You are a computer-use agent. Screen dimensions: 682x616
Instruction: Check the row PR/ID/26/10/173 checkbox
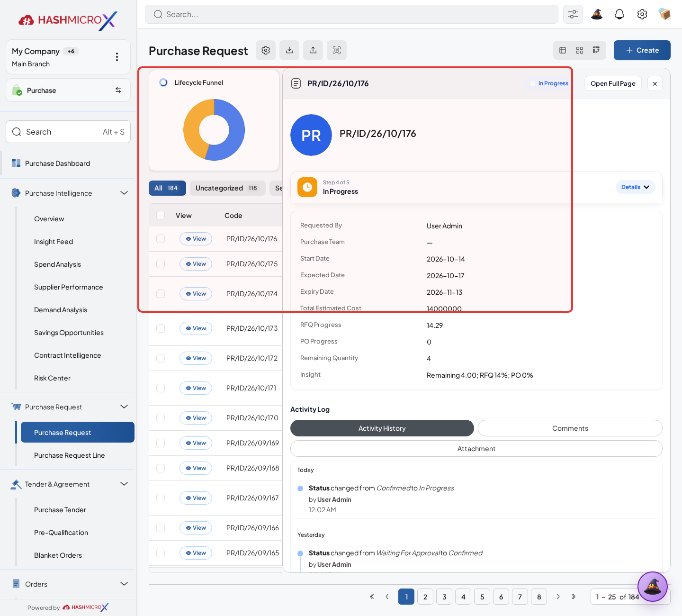(161, 328)
